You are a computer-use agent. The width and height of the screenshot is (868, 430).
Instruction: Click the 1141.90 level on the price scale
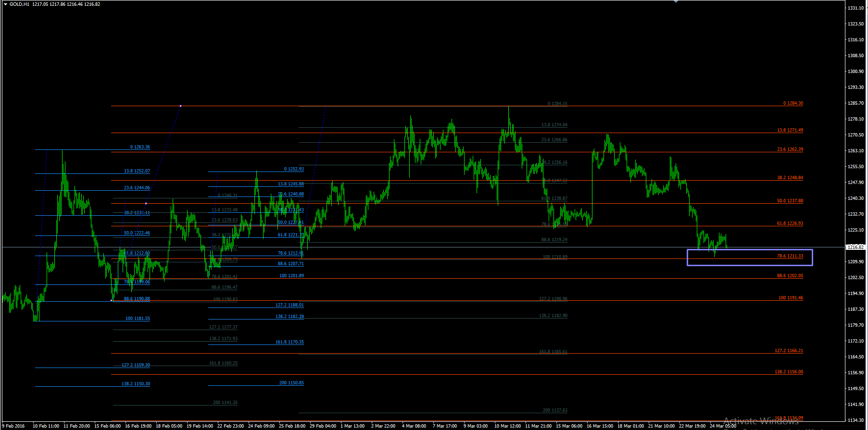[855, 405]
